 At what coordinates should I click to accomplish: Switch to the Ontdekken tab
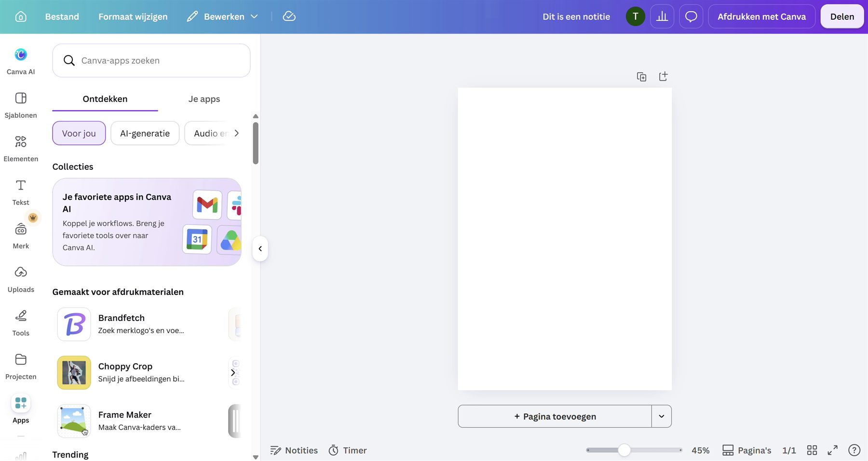point(105,99)
